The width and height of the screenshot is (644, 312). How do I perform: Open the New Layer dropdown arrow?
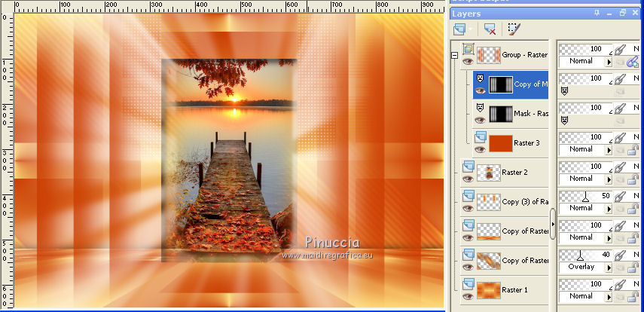(x=470, y=29)
